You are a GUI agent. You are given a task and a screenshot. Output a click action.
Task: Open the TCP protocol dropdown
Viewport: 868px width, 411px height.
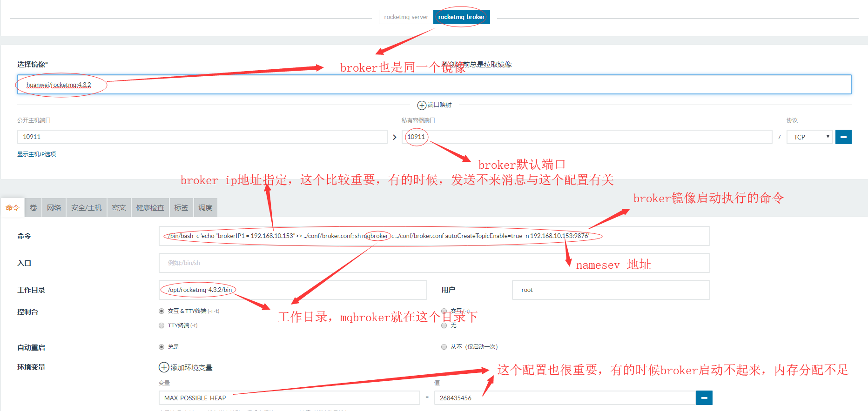coord(809,137)
